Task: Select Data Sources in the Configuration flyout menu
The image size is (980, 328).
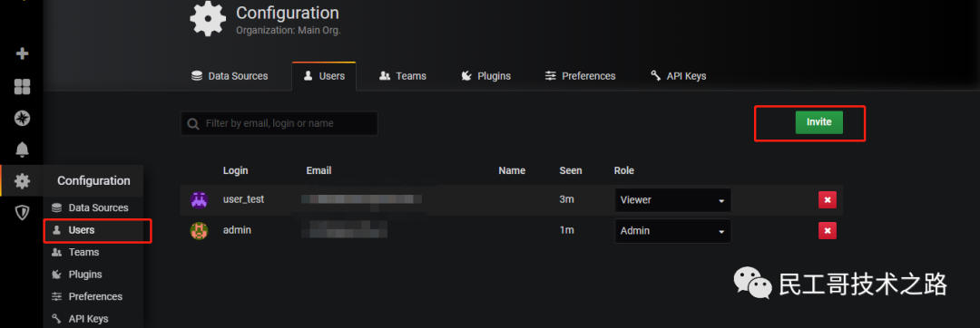Action: click(93, 207)
